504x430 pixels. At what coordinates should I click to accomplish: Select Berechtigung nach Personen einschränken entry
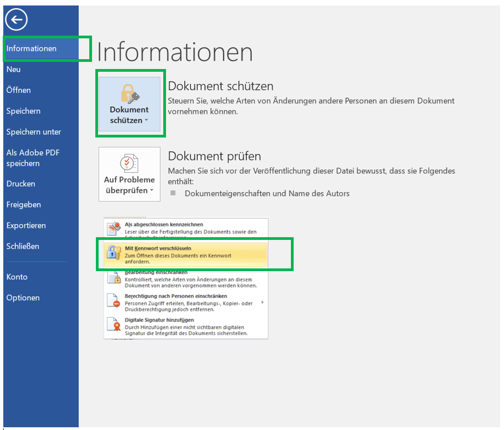pos(186,302)
